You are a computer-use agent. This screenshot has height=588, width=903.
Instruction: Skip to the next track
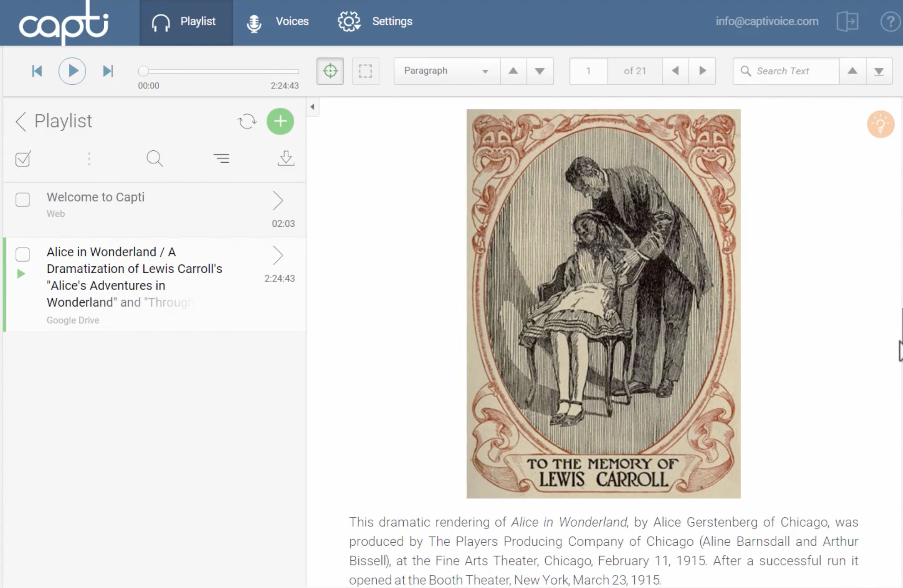click(x=108, y=71)
